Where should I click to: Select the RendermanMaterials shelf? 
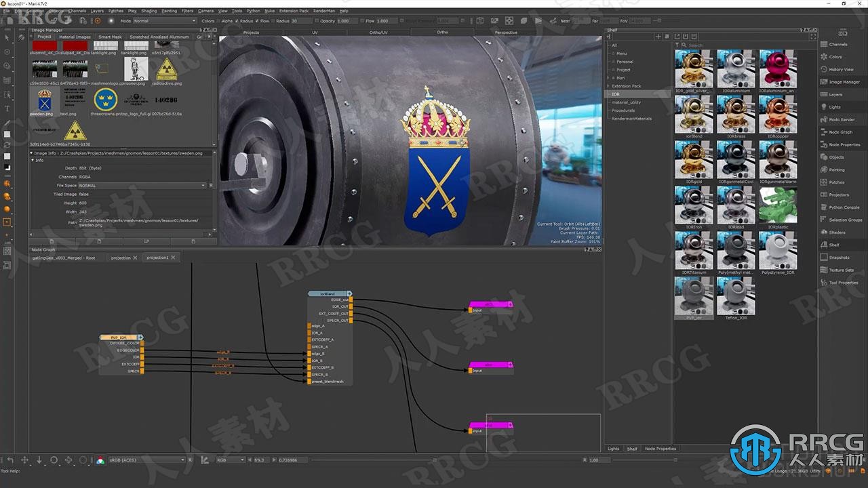tap(631, 119)
